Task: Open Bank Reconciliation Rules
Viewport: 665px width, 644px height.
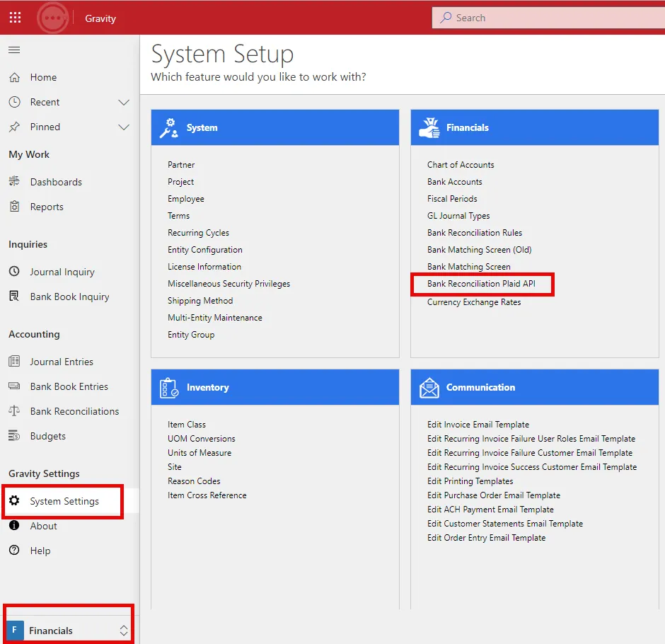Action: 475,233
